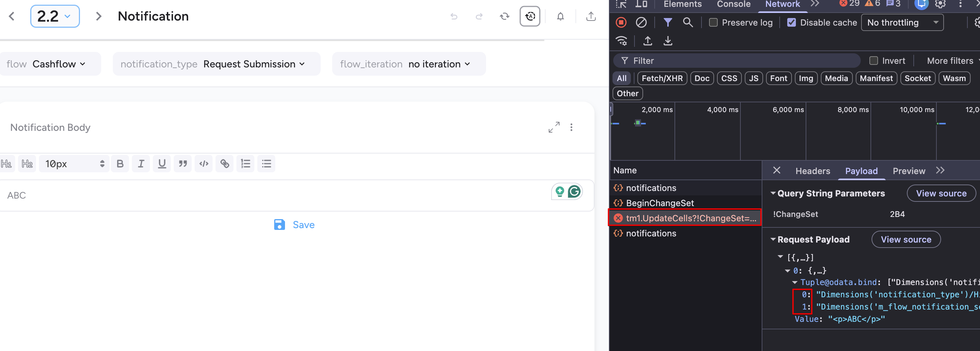Screen dimensions: 980x351
Task: Click View source for Request Payload
Action: [906, 239]
